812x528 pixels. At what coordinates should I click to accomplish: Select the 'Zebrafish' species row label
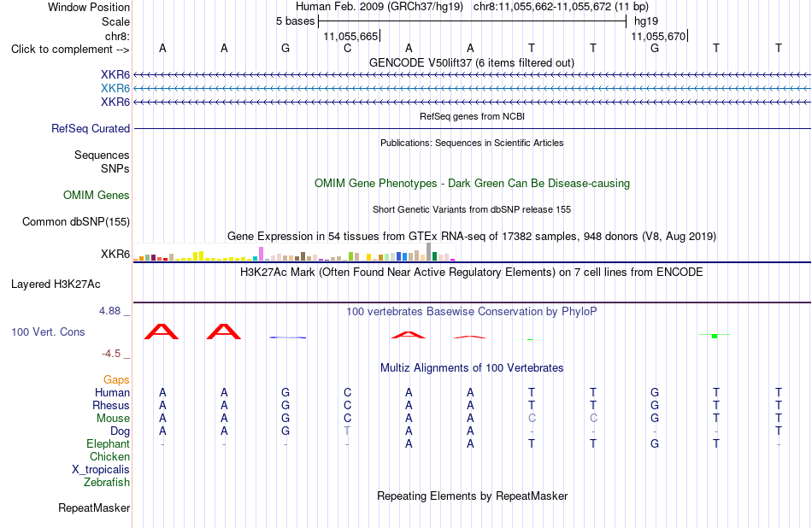click(x=106, y=482)
